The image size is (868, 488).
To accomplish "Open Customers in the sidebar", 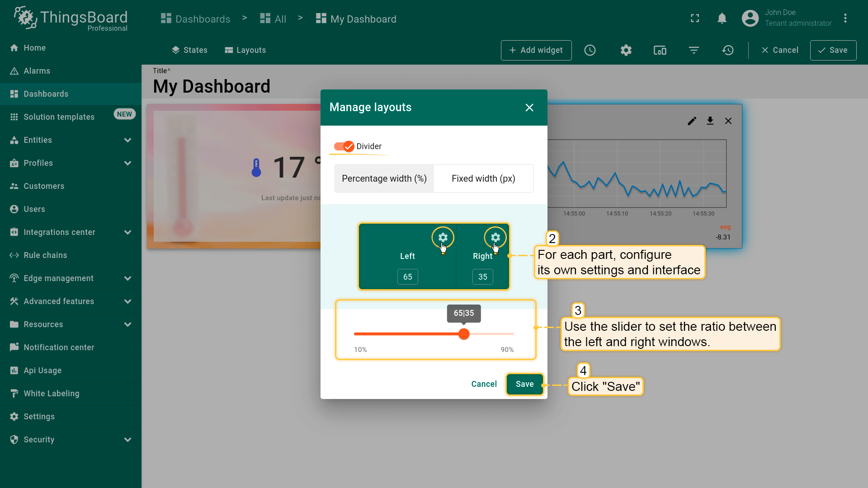I will pyautogui.click(x=71, y=186).
